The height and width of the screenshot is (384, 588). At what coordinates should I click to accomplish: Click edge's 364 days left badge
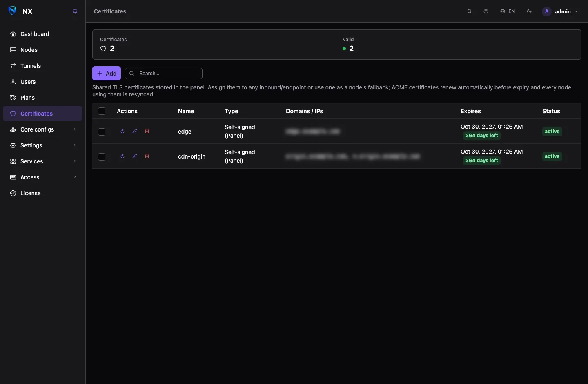pos(482,136)
